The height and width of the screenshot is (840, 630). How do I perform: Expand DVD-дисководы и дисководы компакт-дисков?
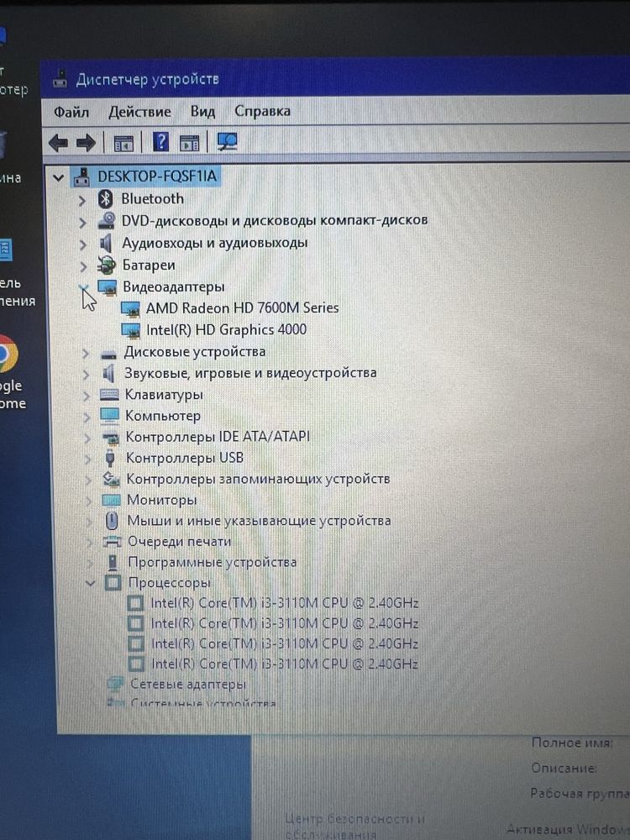(82, 223)
